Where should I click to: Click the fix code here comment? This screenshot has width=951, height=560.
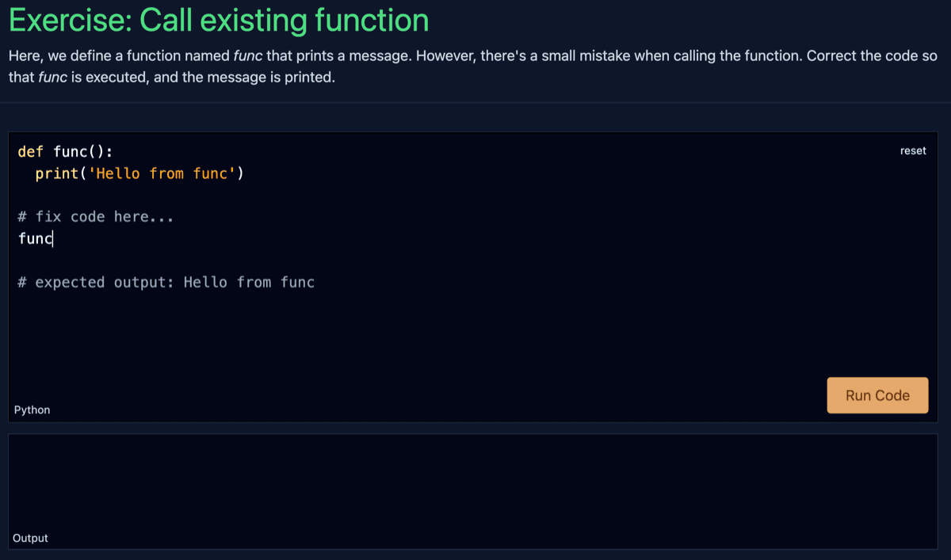pyautogui.click(x=95, y=216)
